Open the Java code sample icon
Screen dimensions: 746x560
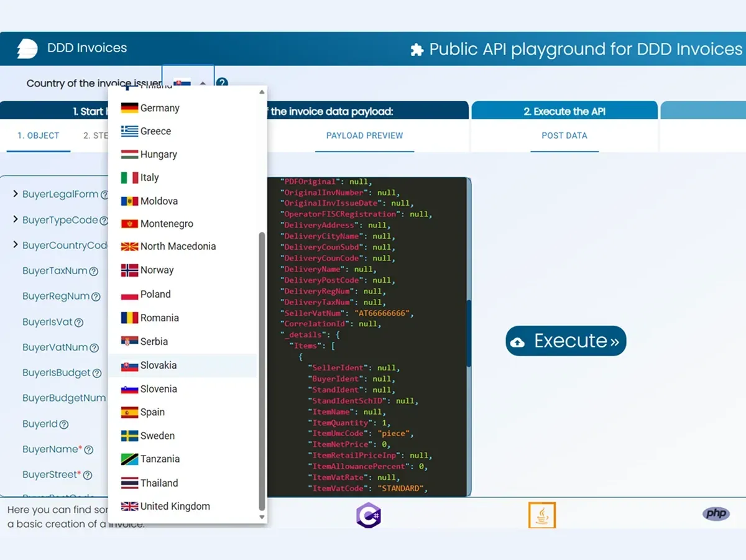coord(541,515)
